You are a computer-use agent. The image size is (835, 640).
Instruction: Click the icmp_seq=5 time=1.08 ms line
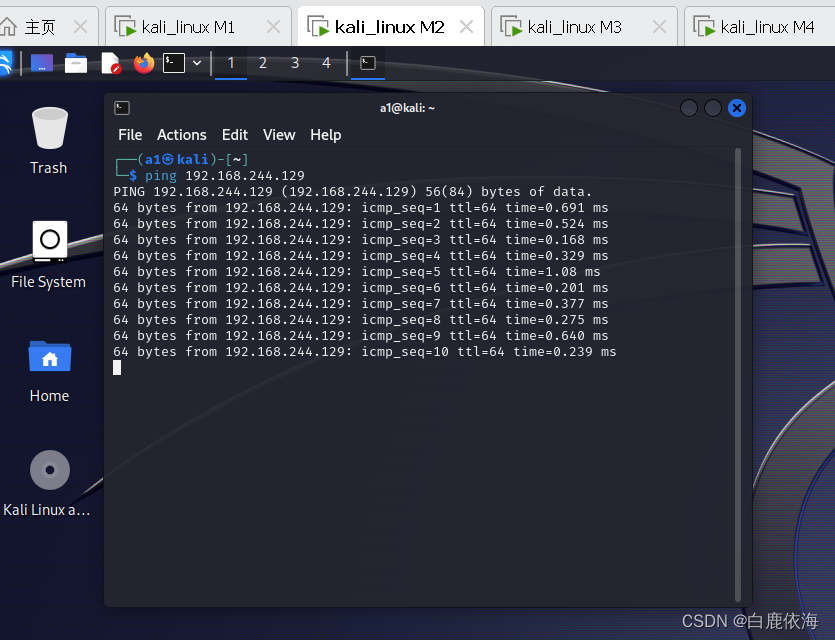pyautogui.click(x=357, y=272)
